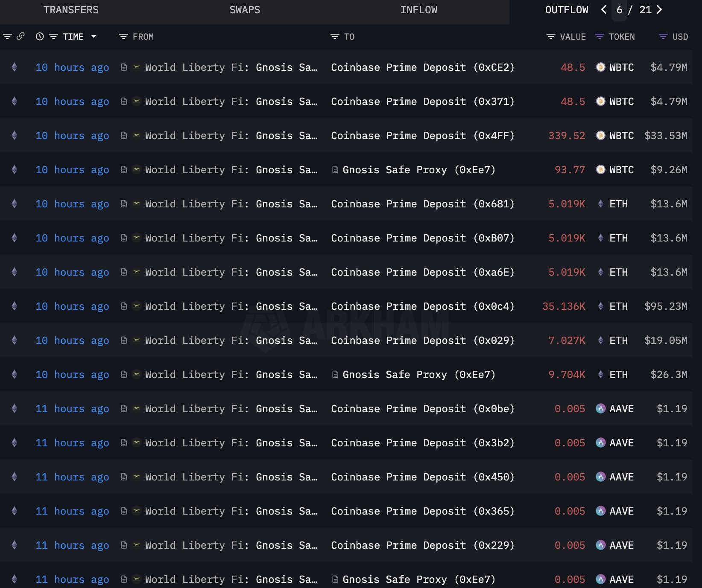Click the right chevron to go to next page
The height and width of the screenshot is (588, 702).
659,9
